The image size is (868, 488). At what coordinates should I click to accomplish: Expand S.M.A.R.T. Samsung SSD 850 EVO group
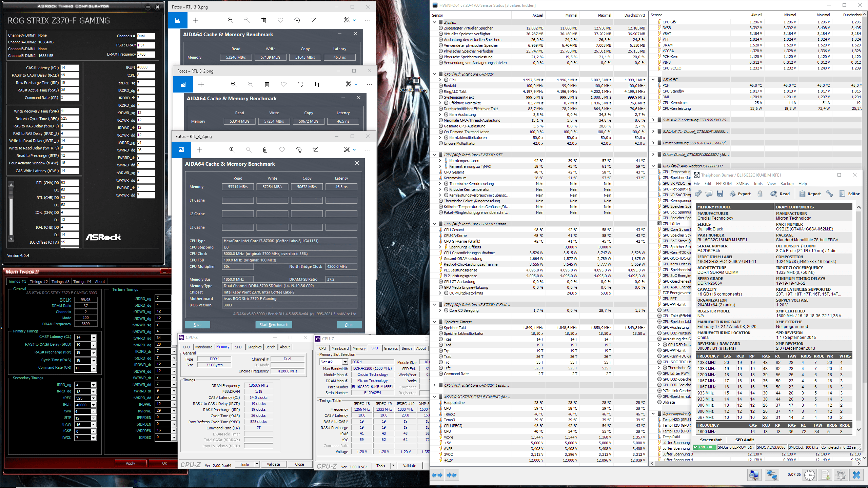coord(653,120)
